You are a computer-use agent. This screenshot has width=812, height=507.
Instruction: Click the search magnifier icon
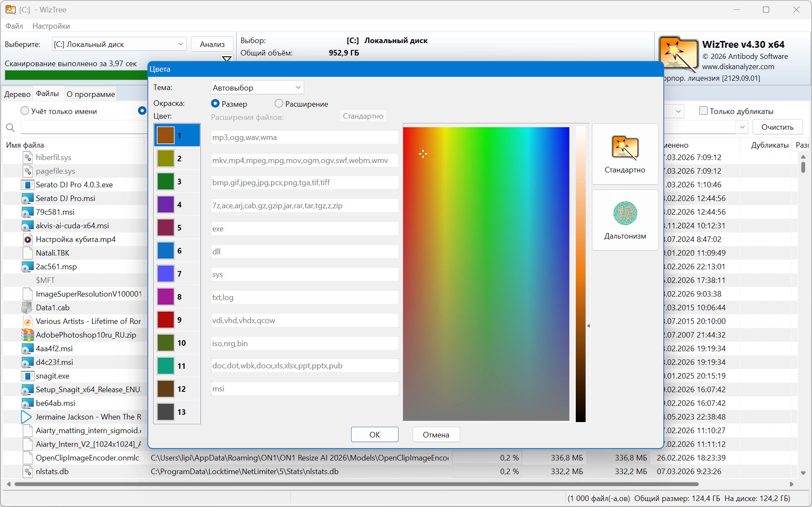click(x=10, y=127)
